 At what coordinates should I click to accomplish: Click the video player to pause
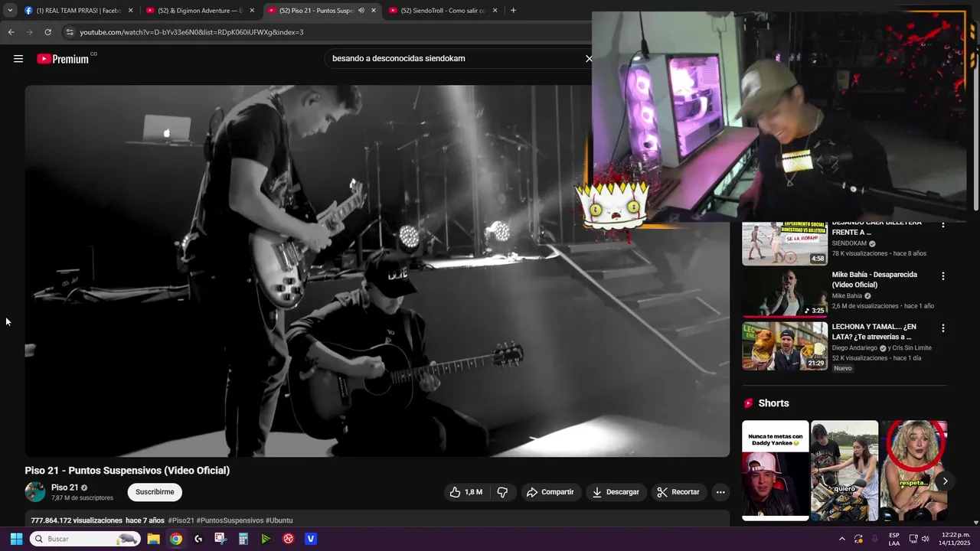pos(377,271)
